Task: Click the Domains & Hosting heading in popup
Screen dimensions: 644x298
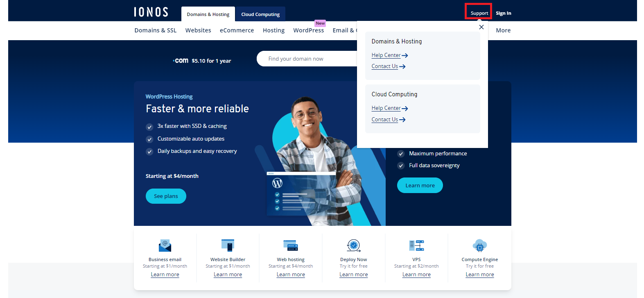Action: tap(397, 41)
